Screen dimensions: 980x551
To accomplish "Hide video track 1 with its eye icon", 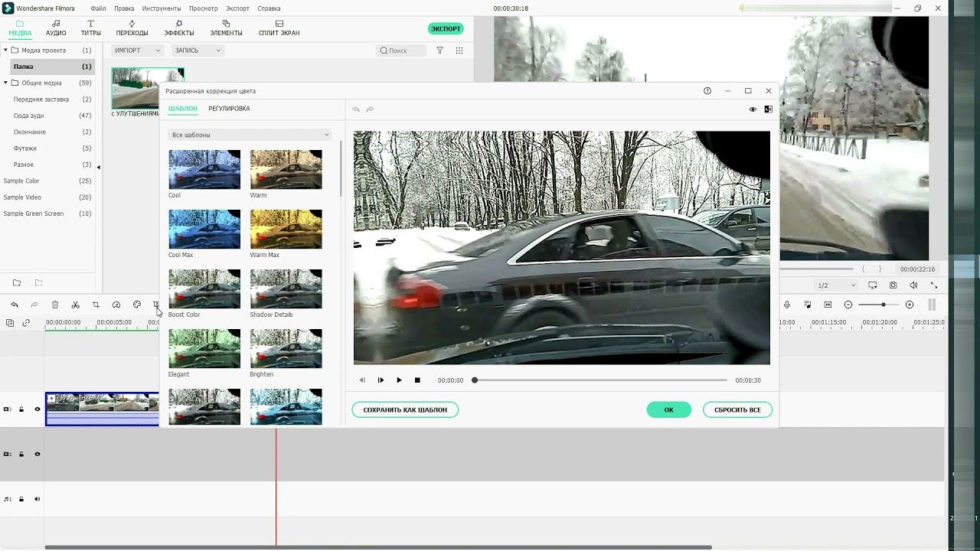I will (37, 455).
